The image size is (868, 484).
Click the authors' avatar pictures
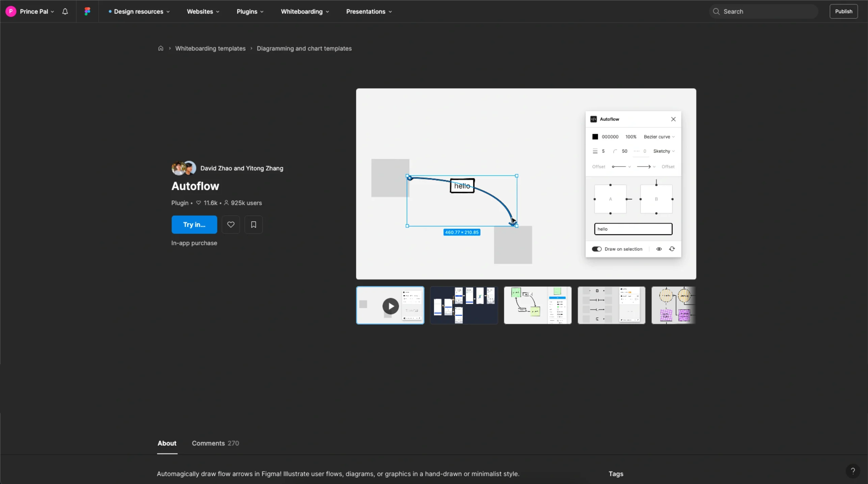click(184, 168)
